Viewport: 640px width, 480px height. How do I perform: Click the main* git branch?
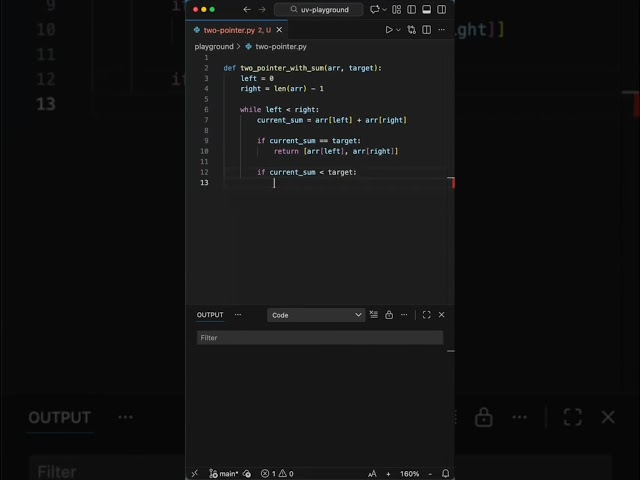[x=223, y=473]
